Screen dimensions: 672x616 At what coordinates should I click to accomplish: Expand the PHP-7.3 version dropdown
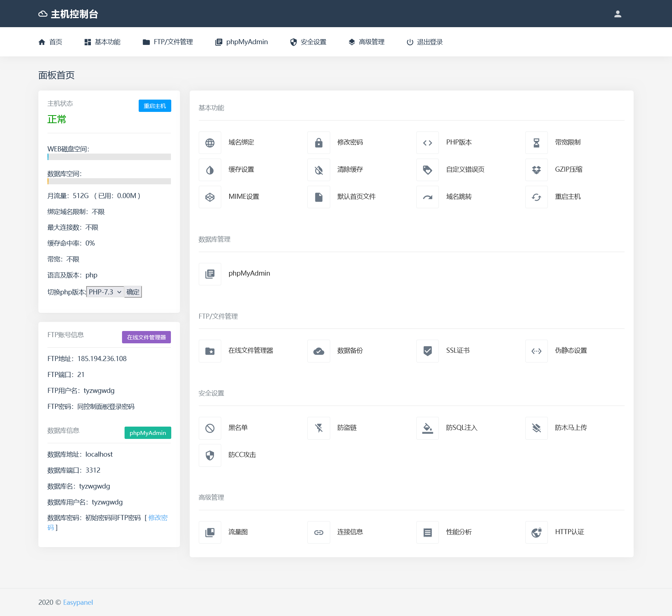105,292
